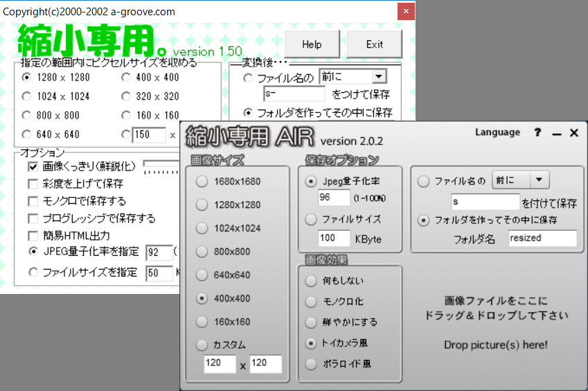Click the quality field showing 96
The width and height of the screenshot is (588, 391).
(334, 198)
